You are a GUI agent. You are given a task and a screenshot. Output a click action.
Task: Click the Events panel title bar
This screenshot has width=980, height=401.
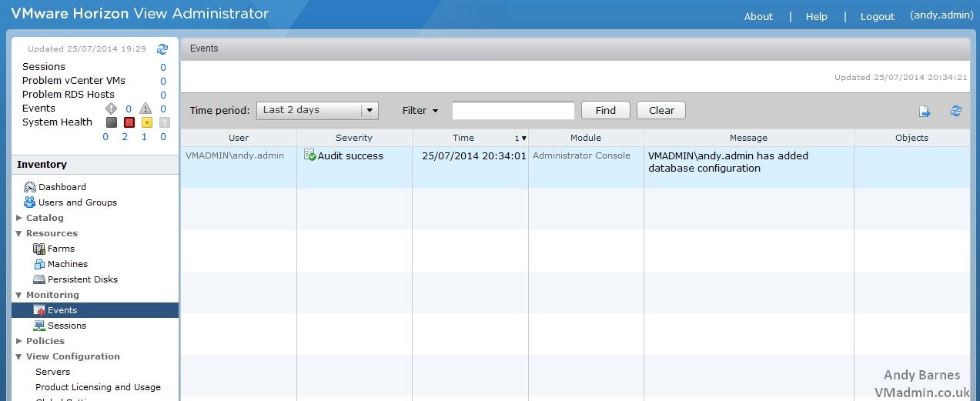pos(575,48)
